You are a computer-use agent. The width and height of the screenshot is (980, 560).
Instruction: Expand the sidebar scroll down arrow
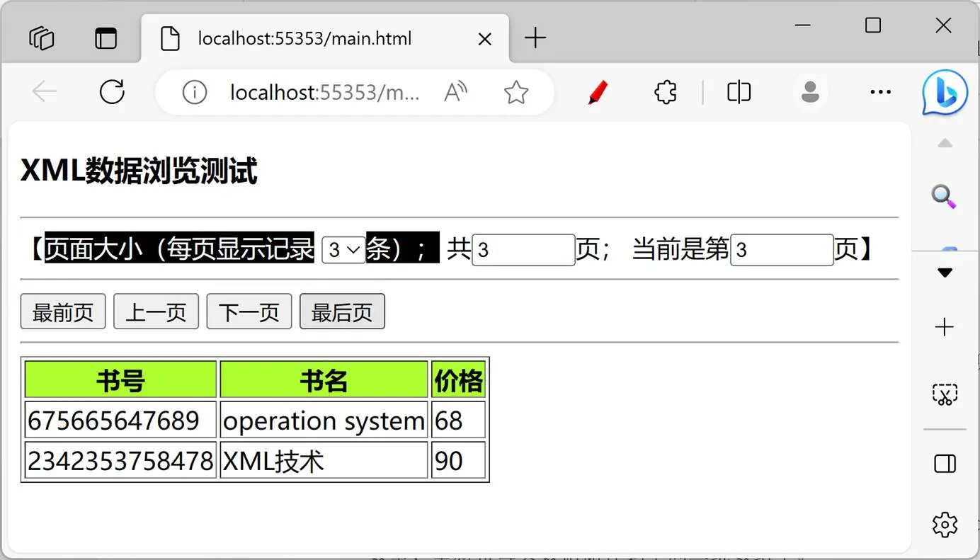945,273
